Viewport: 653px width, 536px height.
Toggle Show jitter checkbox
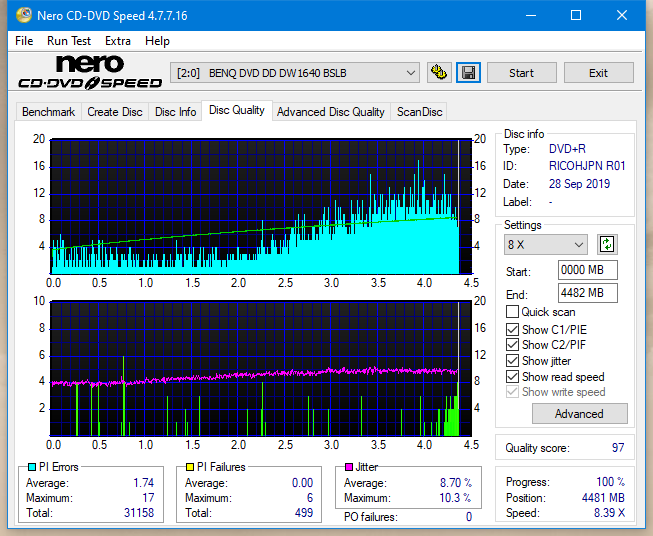point(512,361)
